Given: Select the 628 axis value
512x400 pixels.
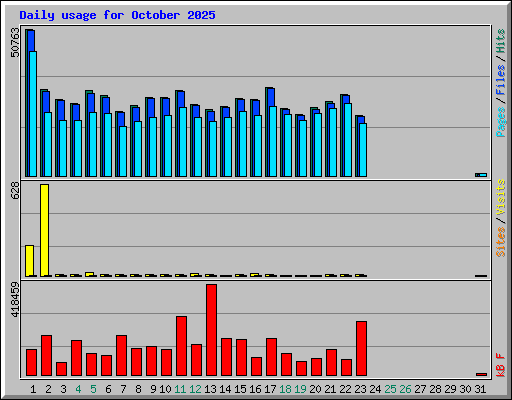Looking at the screenshot, I should click(15, 191).
